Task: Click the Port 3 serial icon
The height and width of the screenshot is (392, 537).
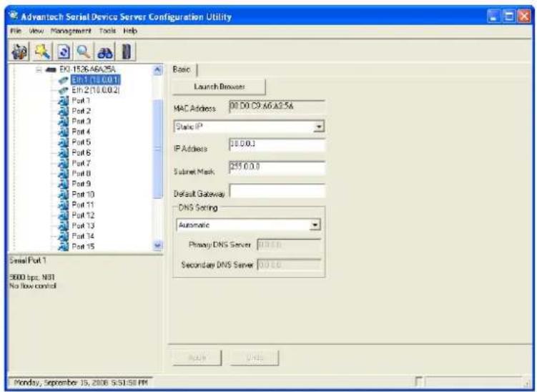Action: 64,122
